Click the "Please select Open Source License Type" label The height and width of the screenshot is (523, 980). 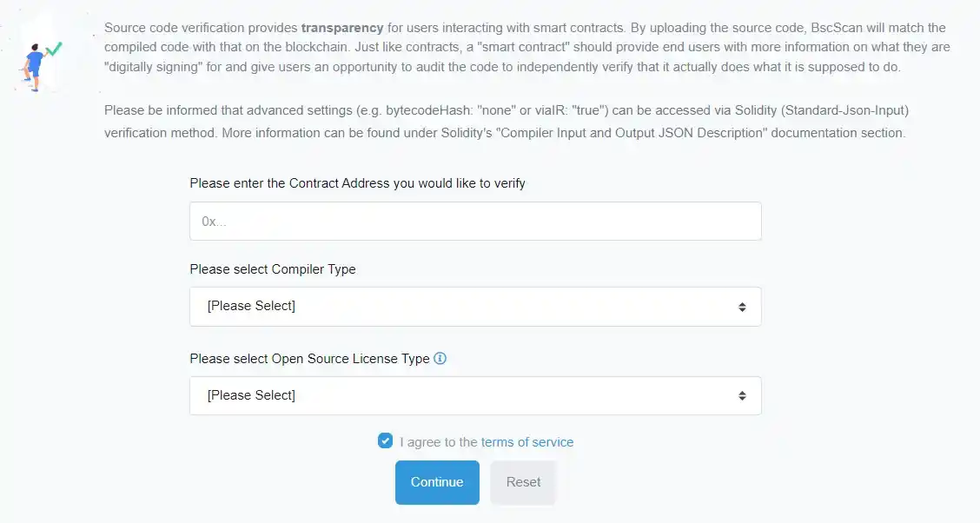tap(309, 359)
